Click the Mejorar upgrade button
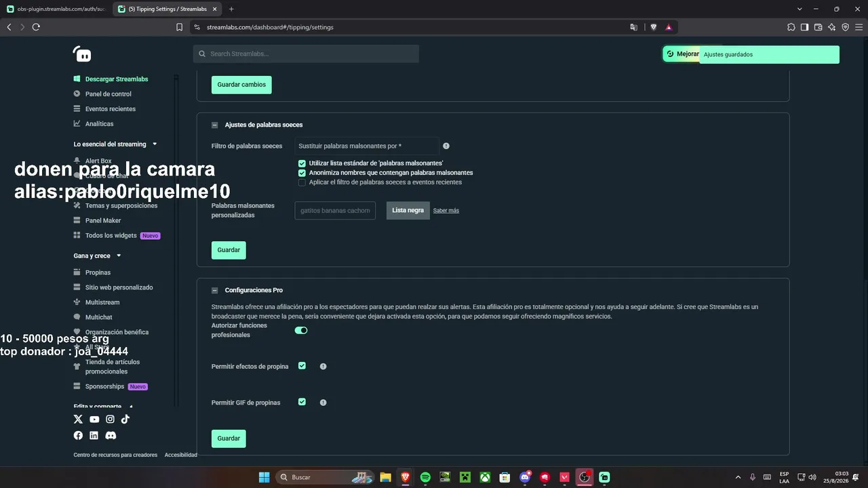868x488 pixels. tap(682, 54)
